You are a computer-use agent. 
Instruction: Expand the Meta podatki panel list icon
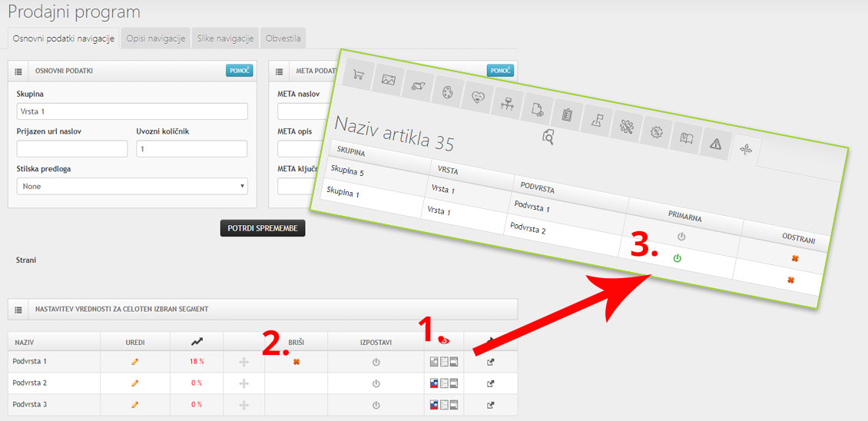point(279,71)
